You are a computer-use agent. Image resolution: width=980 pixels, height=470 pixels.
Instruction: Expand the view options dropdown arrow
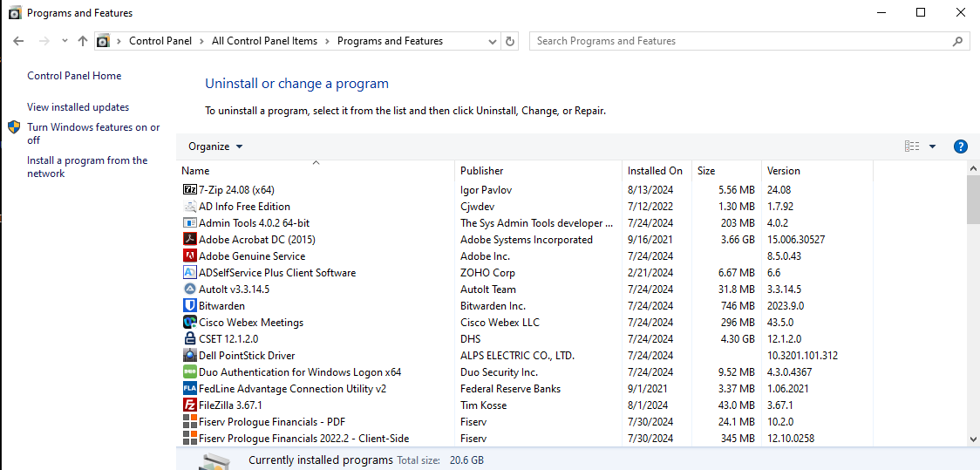tap(933, 146)
